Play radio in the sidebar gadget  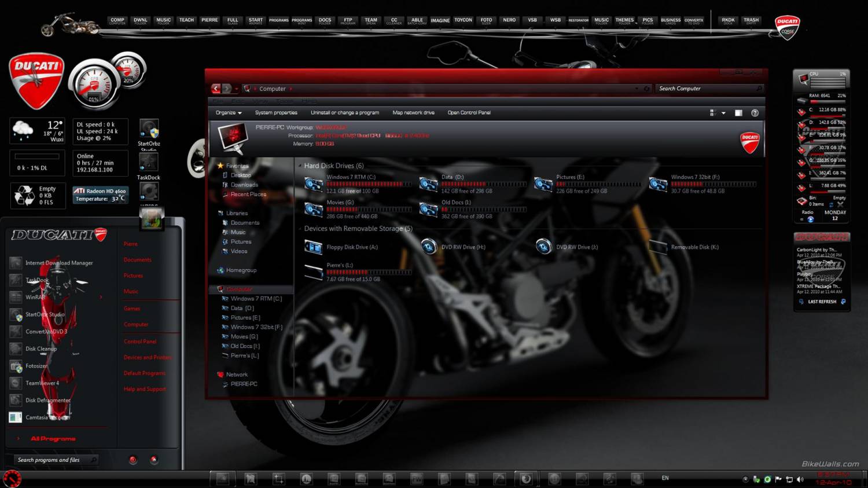(811, 219)
